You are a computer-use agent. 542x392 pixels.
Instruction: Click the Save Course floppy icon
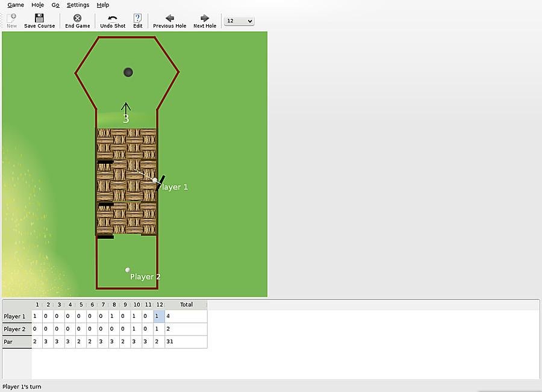pos(39,18)
